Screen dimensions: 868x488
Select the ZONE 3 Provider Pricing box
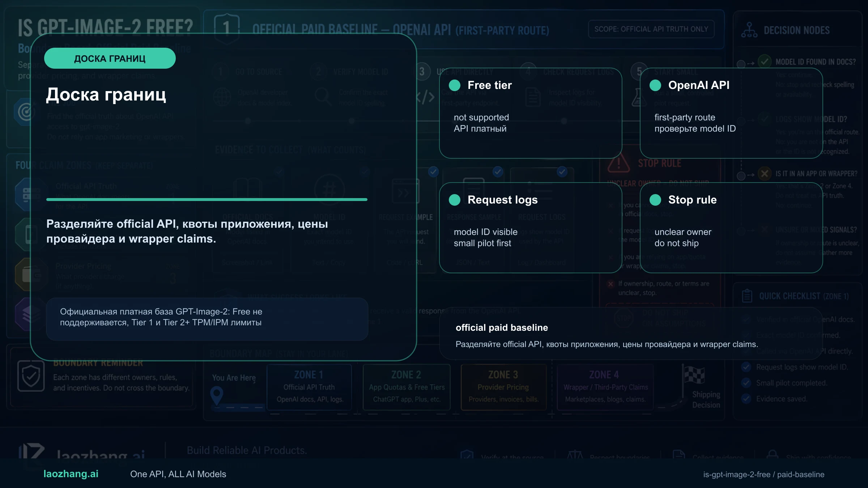(503, 387)
